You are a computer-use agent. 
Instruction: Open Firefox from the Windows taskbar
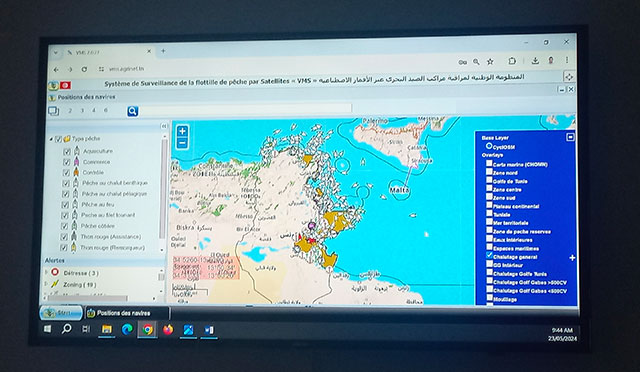click(x=168, y=330)
